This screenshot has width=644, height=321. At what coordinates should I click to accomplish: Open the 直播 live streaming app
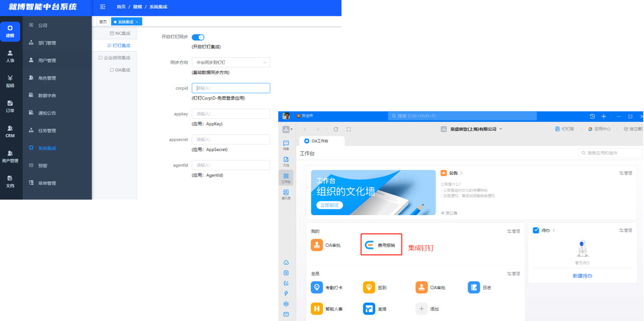[x=369, y=308]
